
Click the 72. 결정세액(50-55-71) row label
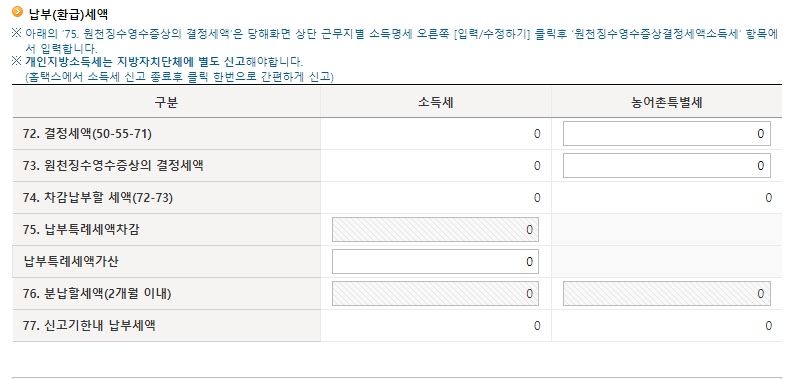click(88, 134)
